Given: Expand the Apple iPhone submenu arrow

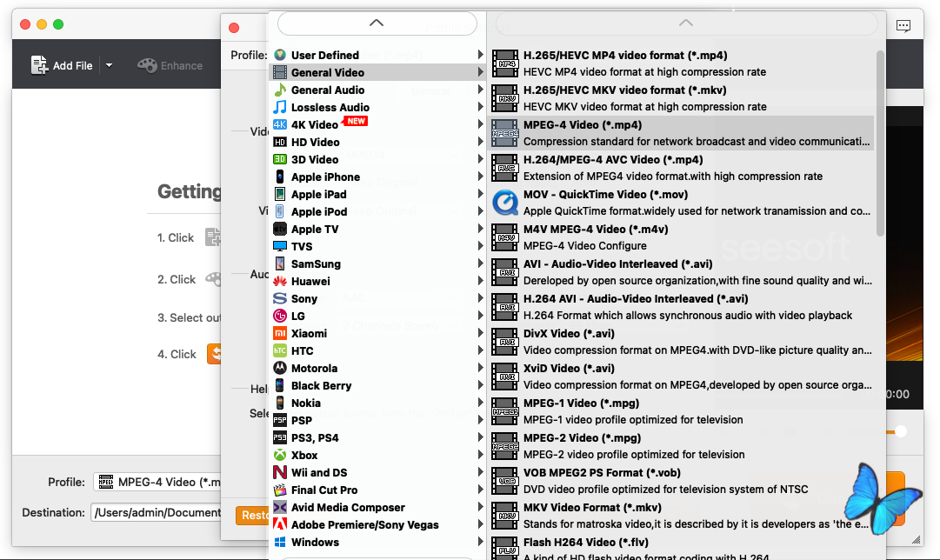Looking at the screenshot, I should tap(480, 177).
